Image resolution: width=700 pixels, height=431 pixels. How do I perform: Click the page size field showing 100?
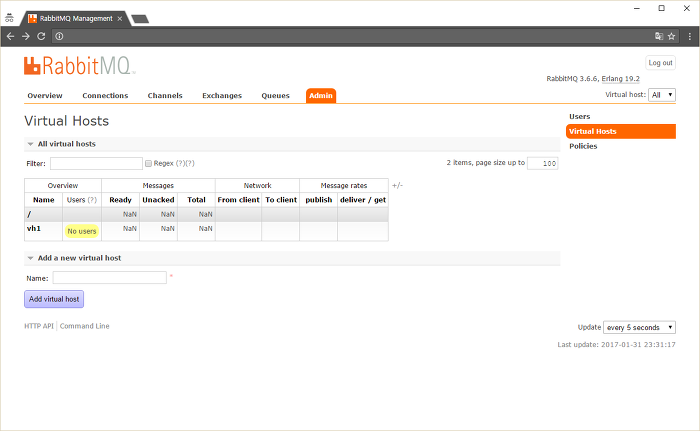[542, 163]
